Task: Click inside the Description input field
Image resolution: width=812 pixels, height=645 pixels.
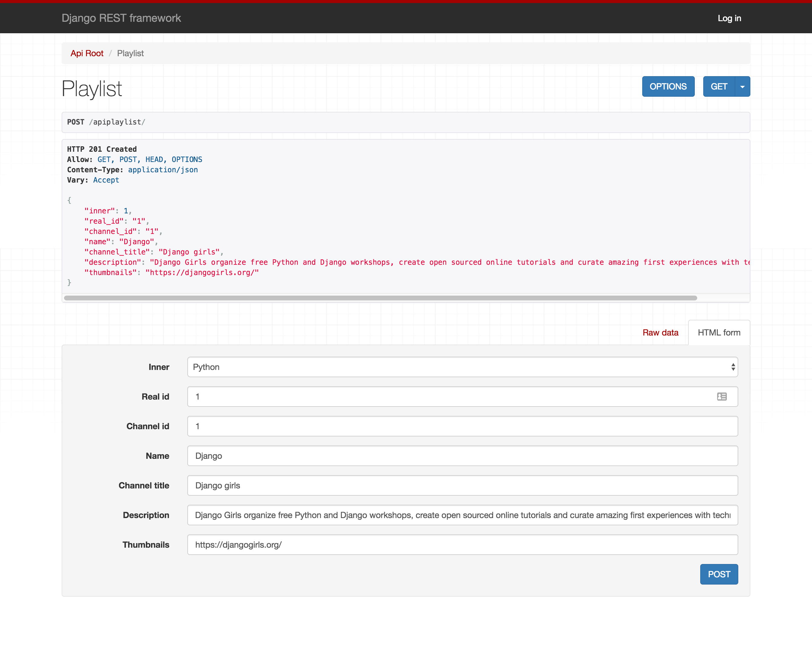Action: click(462, 515)
